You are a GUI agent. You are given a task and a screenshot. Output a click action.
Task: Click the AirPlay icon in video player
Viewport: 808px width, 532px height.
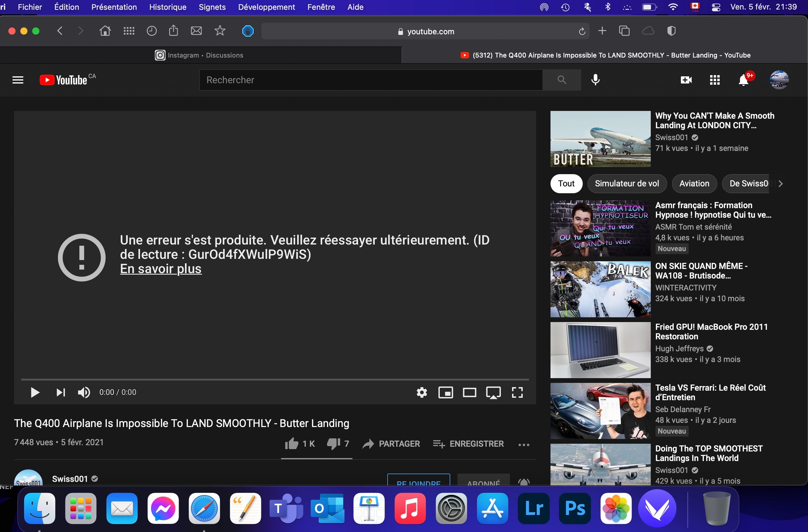[x=493, y=392]
